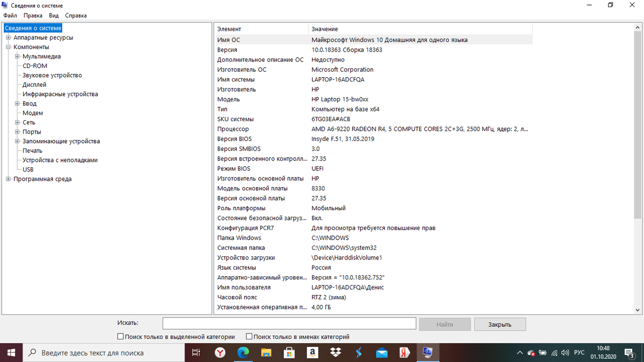This screenshot has width=644, height=362.
Task: Click the Искать search input field
Action: [289, 323]
